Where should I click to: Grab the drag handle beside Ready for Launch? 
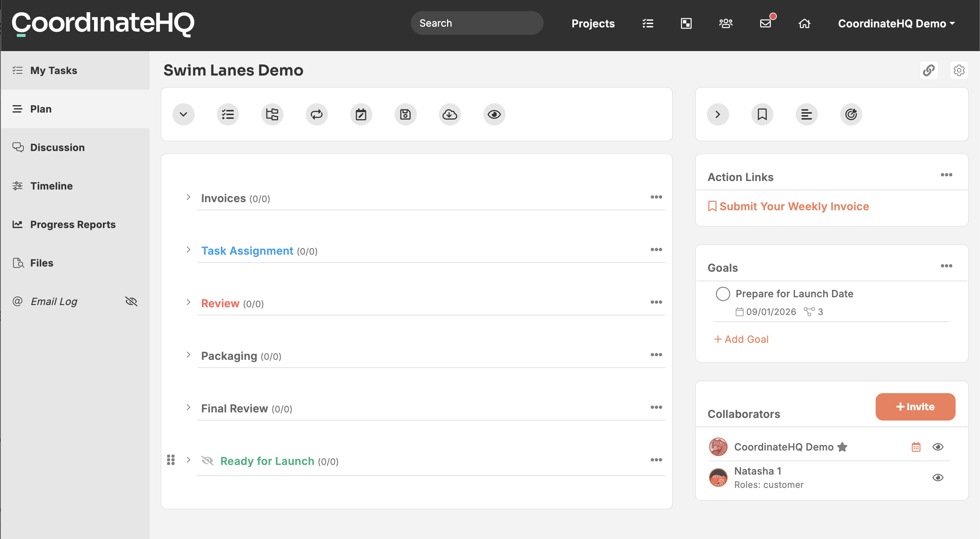click(171, 460)
